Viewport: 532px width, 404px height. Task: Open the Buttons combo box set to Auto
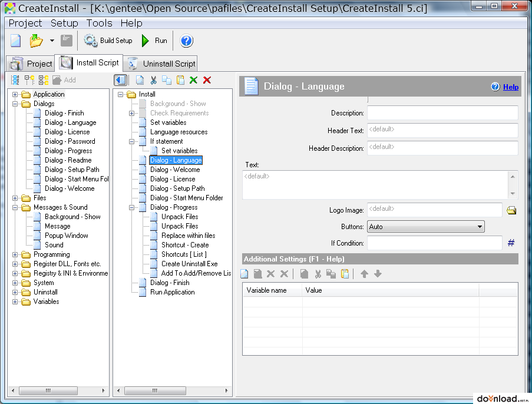point(425,227)
